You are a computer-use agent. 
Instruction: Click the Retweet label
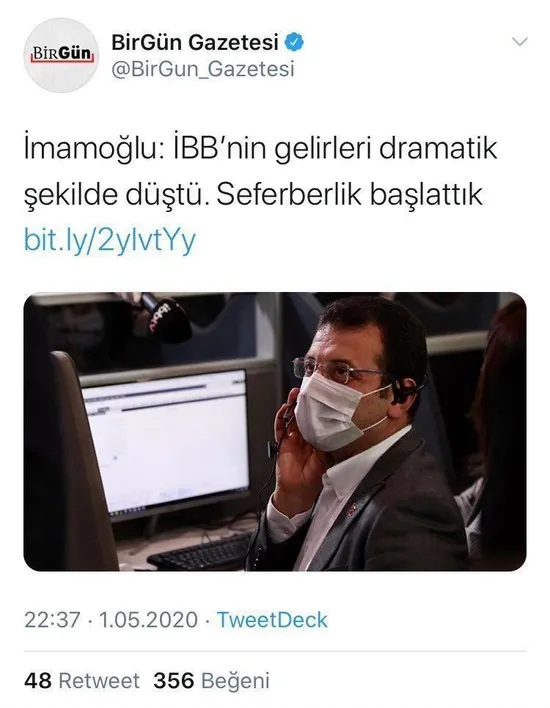click(99, 681)
